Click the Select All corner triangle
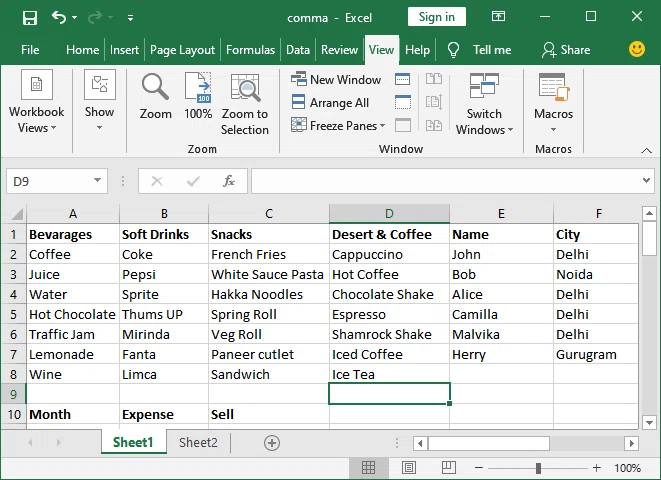 point(16,214)
